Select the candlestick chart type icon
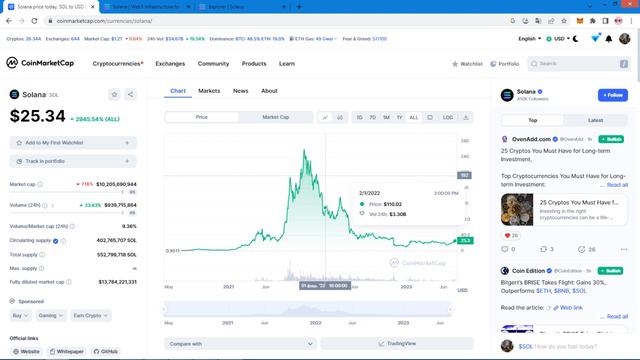The image size is (640, 360). [340, 118]
